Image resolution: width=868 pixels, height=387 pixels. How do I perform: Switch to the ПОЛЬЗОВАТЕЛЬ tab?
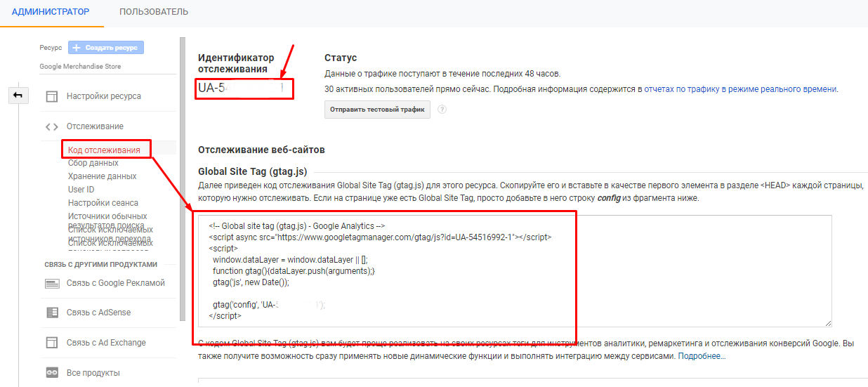pyautogui.click(x=154, y=12)
